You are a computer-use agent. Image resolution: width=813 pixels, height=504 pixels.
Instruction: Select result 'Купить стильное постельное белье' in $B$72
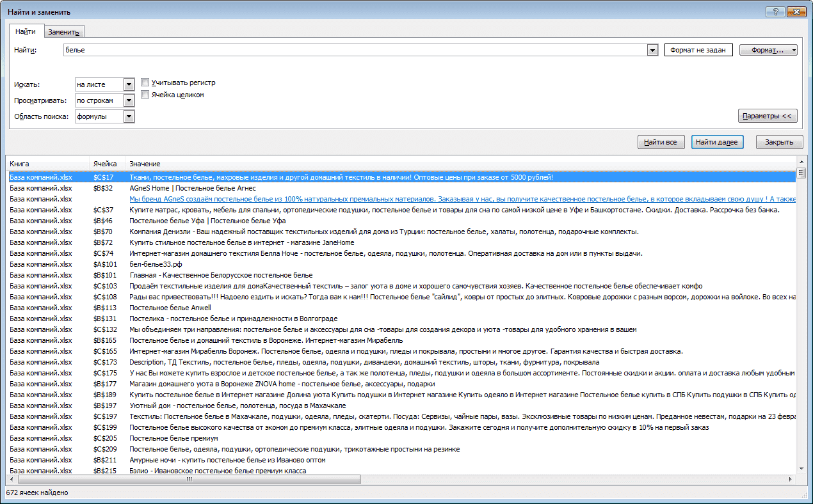401,242
